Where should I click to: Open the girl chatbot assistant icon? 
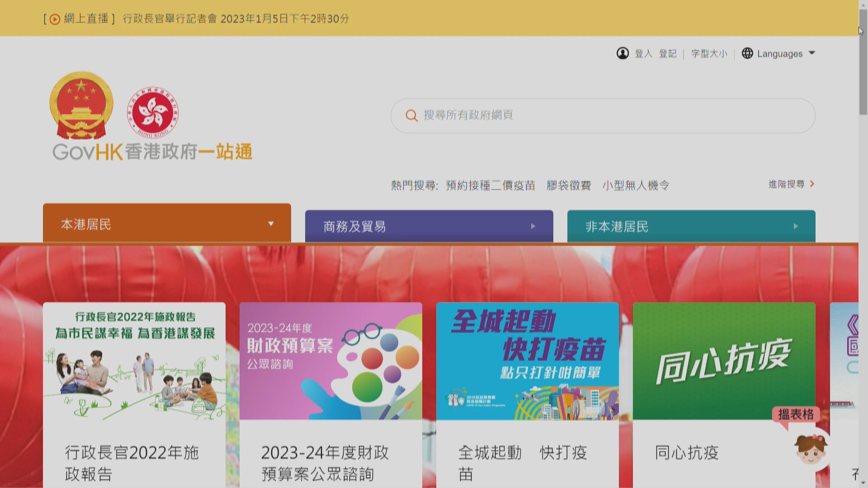point(811,449)
